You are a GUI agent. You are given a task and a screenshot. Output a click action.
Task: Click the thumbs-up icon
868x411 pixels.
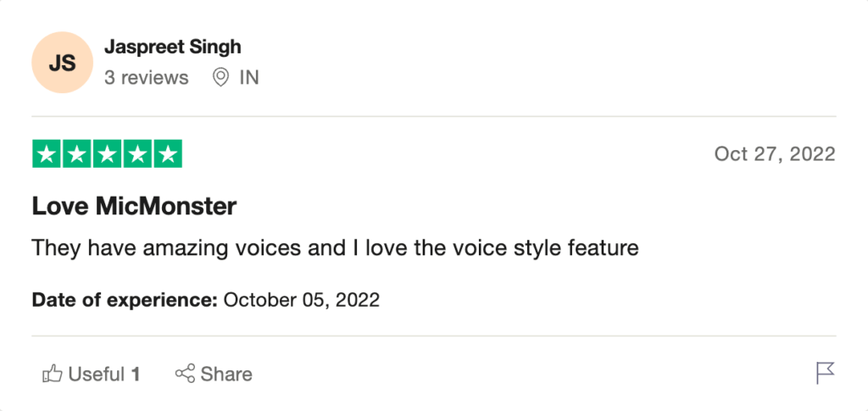[x=52, y=374]
